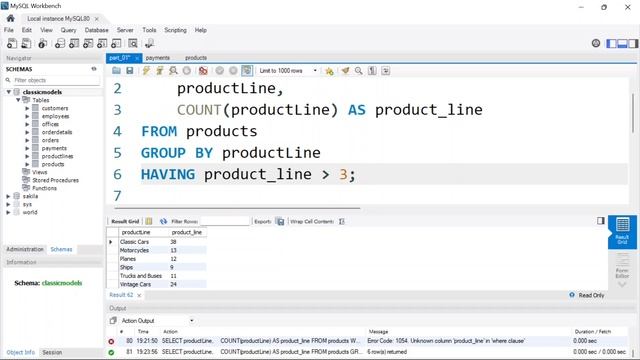
Task: Open the Inspector for selected object
Action: [42, 43]
